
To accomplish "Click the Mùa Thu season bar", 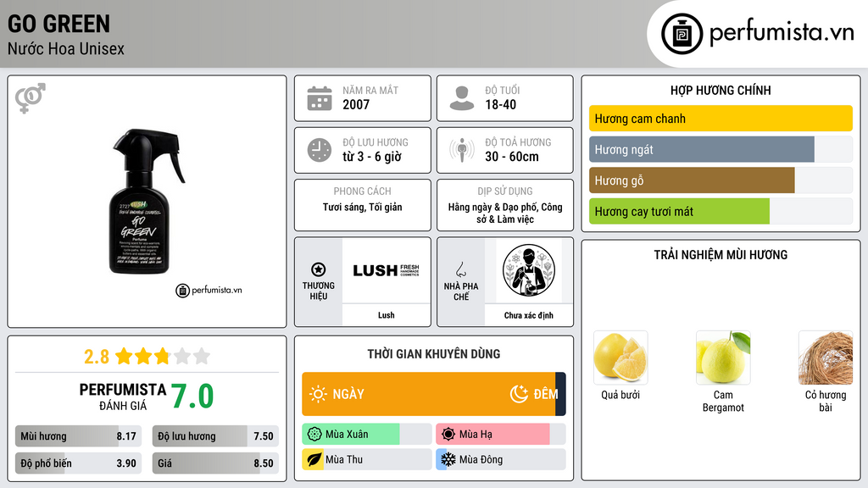I will (366, 459).
